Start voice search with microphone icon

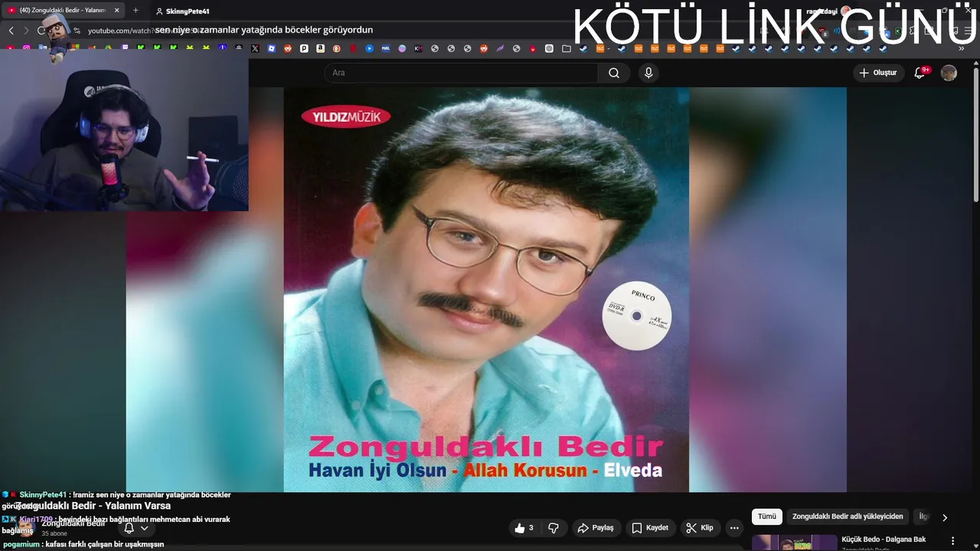(x=648, y=73)
